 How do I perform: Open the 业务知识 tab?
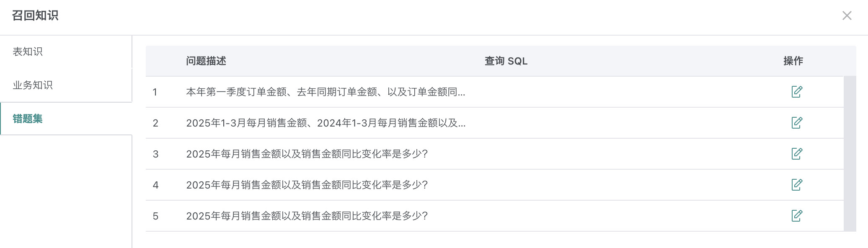coord(33,85)
